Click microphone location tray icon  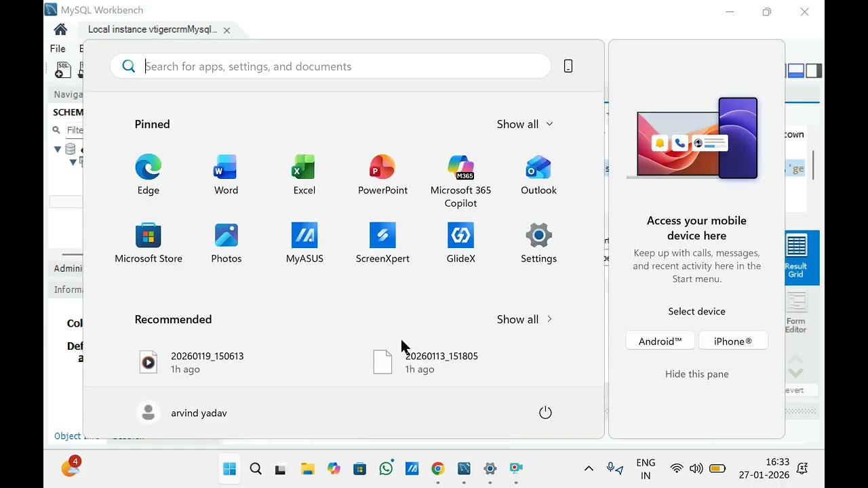pos(614,468)
